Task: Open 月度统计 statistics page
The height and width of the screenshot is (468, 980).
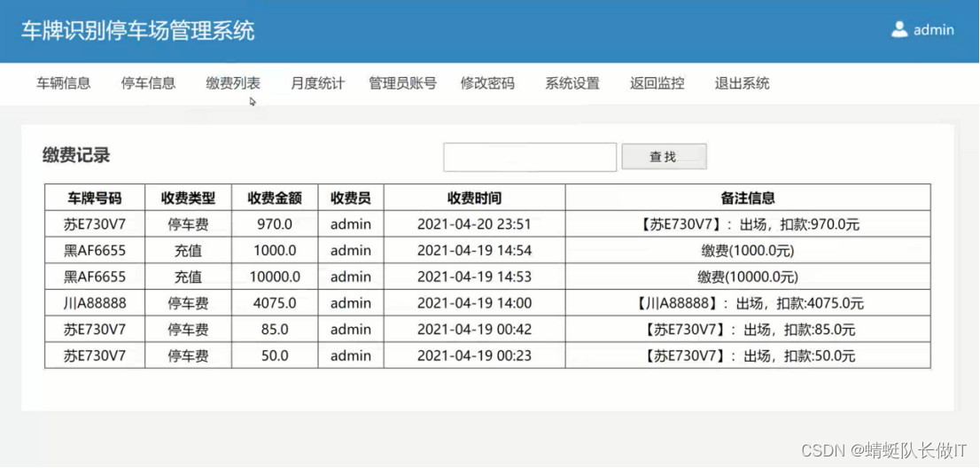Action: coord(317,83)
